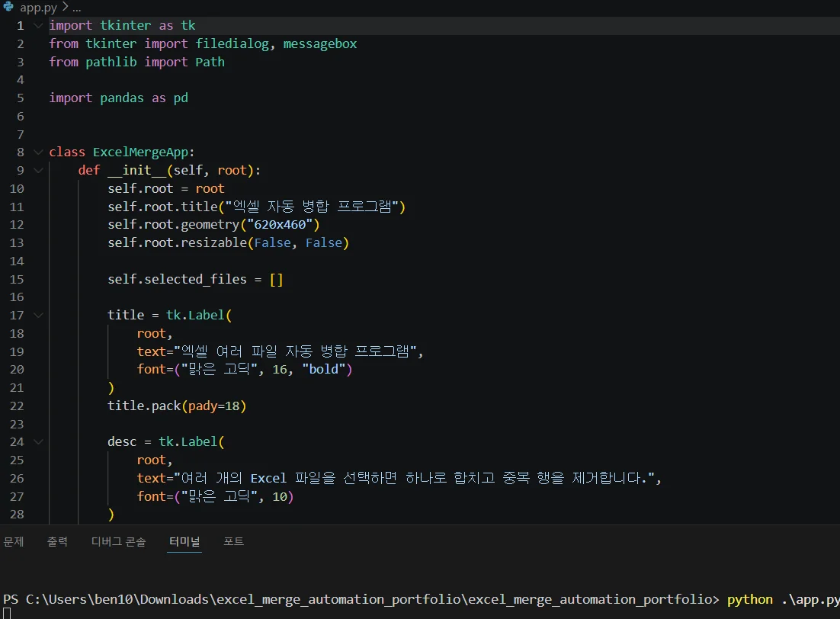The image size is (840, 619).
Task: Click the Python file icon in breadcrumb
Action: tap(8, 6)
